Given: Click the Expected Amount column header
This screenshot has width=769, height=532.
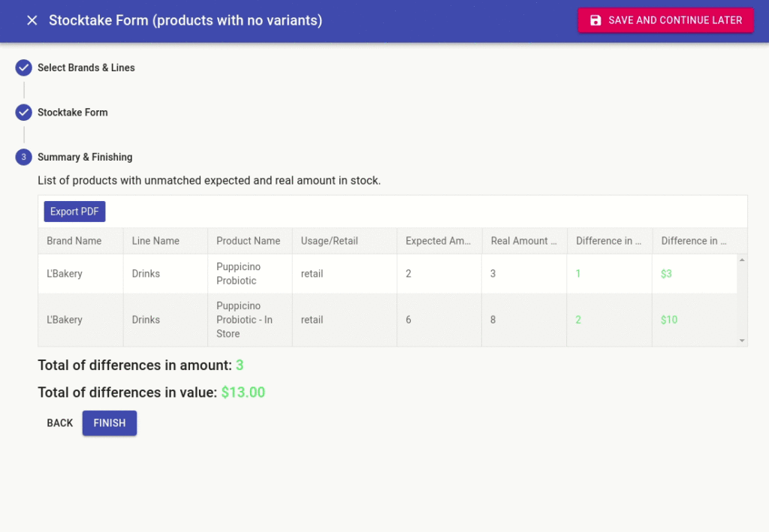Looking at the screenshot, I should click(439, 241).
